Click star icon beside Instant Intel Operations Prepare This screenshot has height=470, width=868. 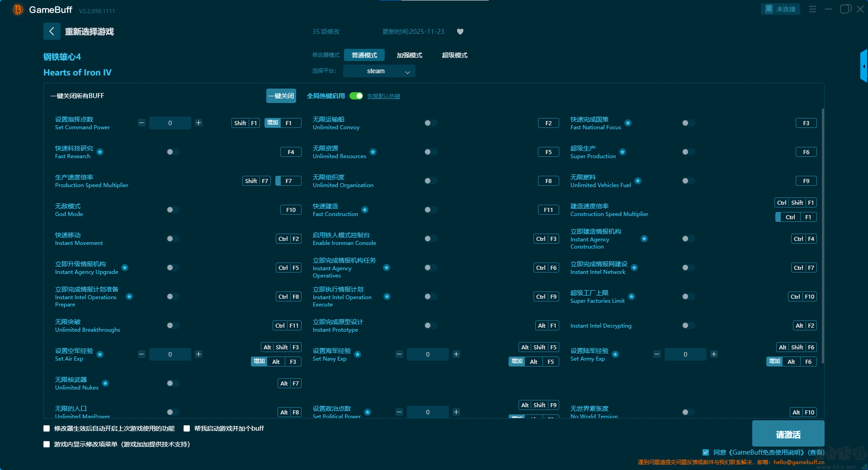[x=129, y=296]
